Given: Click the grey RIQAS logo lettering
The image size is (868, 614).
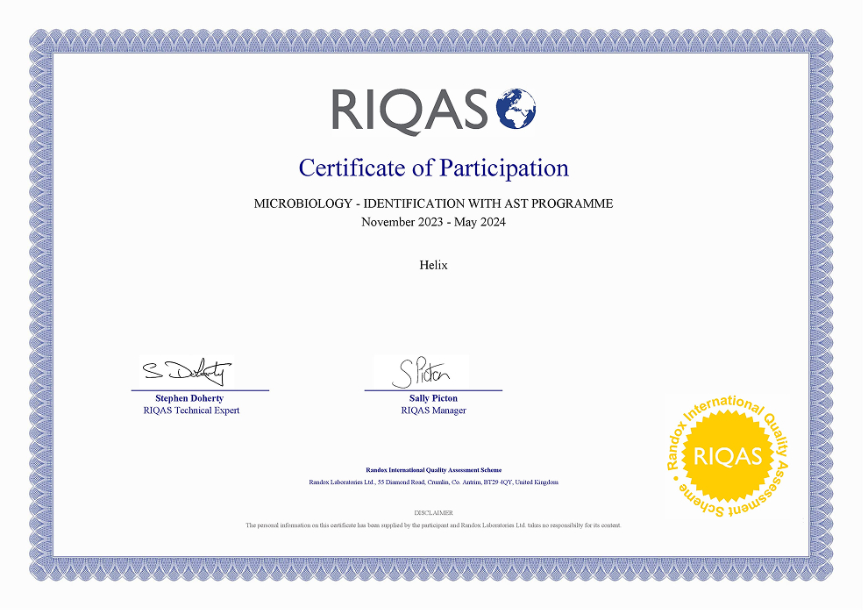Looking at the screenshot, I should click(x=409, y=110).
